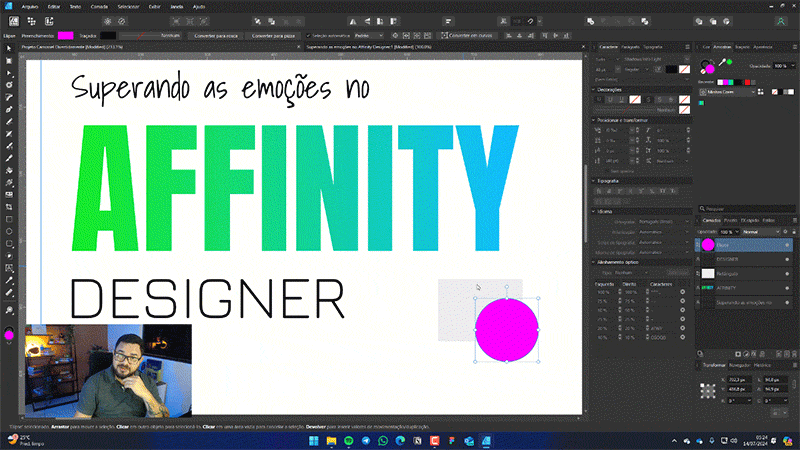The height and width of the screenshot is (450, 800).
Task: Select the Color Picker eyedropper tool
Action: pyautogui.click(x=9, y=281)
